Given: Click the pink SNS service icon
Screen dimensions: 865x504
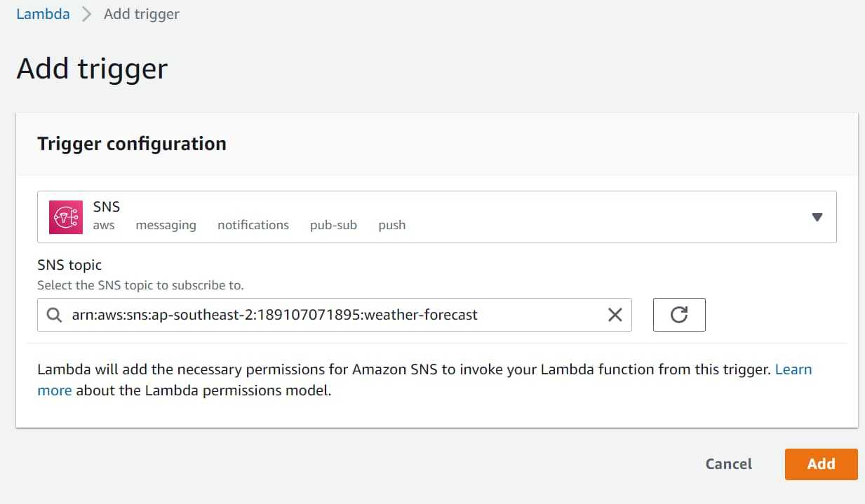Looking at the screenshot, I should click(x=66, y=217).
